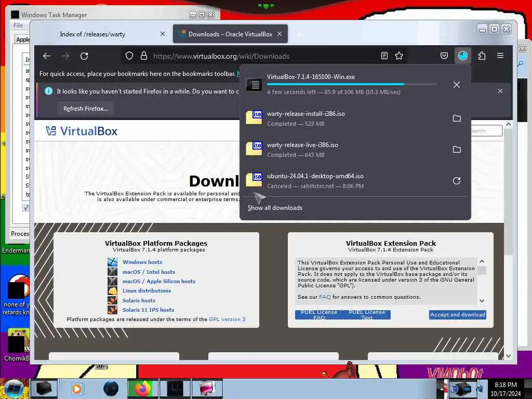Open Linux distributions link
The height and width of the screenshot is (399, 532).
tap(147, 291)
